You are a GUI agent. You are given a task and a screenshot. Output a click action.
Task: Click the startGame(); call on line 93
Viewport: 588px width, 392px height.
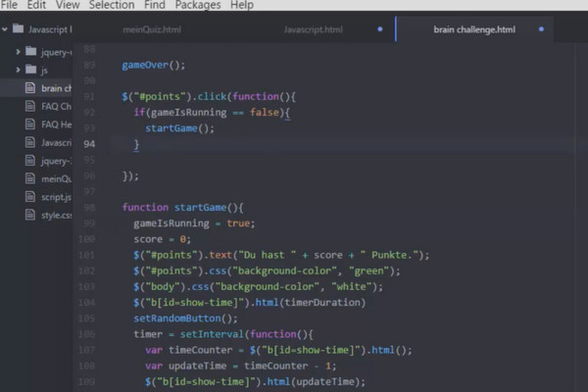point(179,128)
